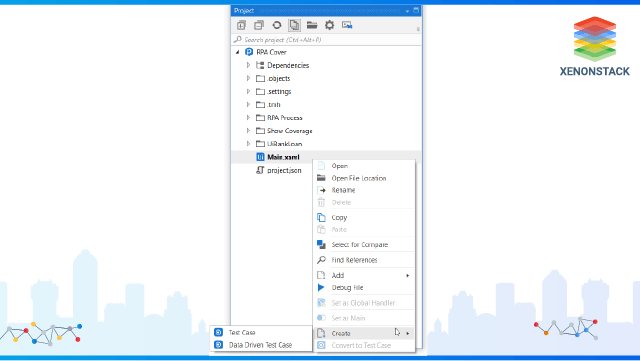Click the Find References magnifier icon
This screenshot has width=640, height=361.
pyautogui.click(x=321, y=260)
